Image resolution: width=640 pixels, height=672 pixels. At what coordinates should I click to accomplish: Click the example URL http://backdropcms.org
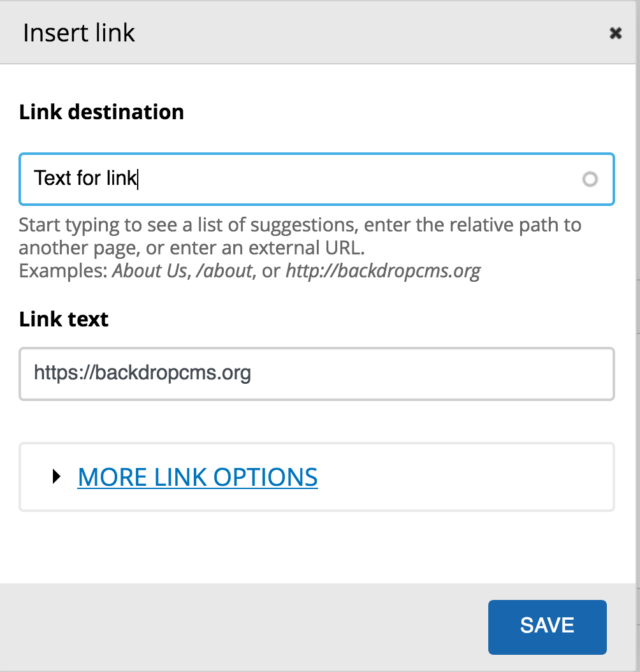tap(382, 270)
